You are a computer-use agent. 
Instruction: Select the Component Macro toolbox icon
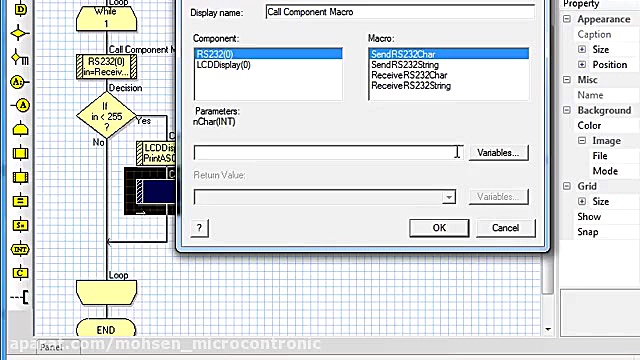tap(20, 178)
